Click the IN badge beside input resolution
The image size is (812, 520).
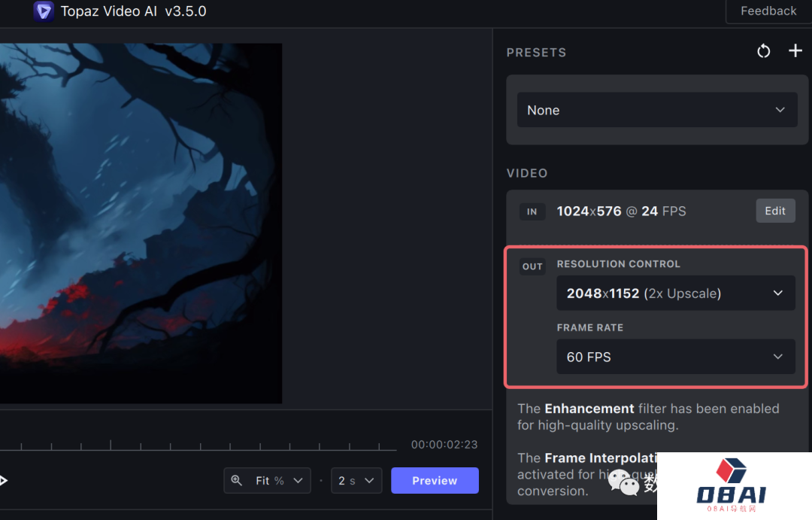click(x=532, y=211)
